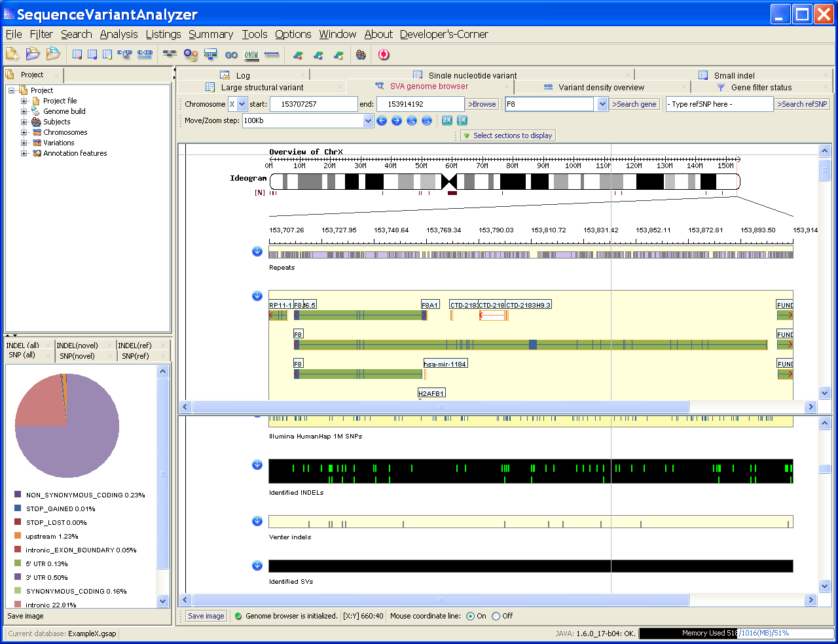Image resolution: width=838 pixels, height=644 pixels.
Task: Collapse the Repeats track arrow toggle
Action: tap(257, 251)
